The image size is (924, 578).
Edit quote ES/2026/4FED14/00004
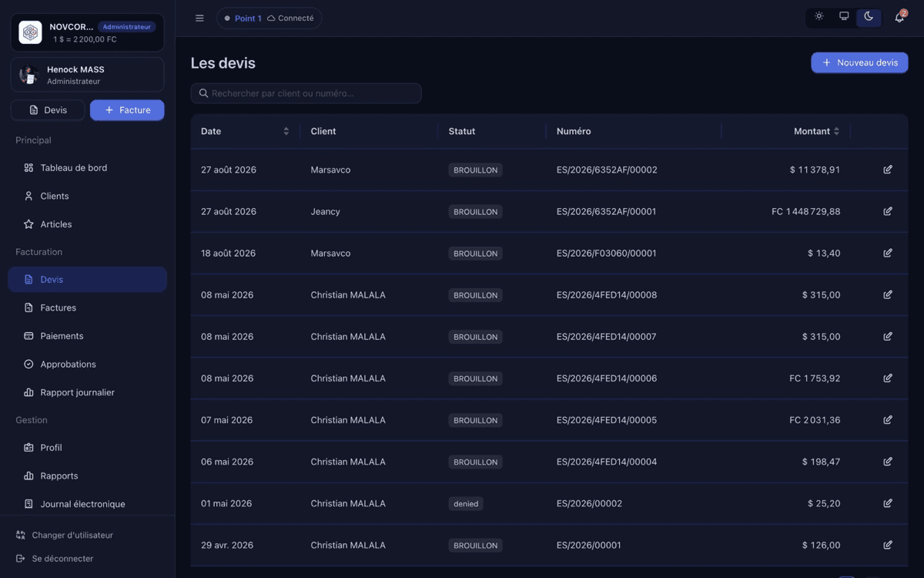pyautogui.click(x=888, y=462)
